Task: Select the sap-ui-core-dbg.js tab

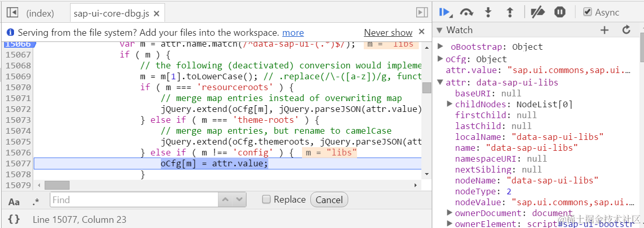Action: [x=112, y=13]
